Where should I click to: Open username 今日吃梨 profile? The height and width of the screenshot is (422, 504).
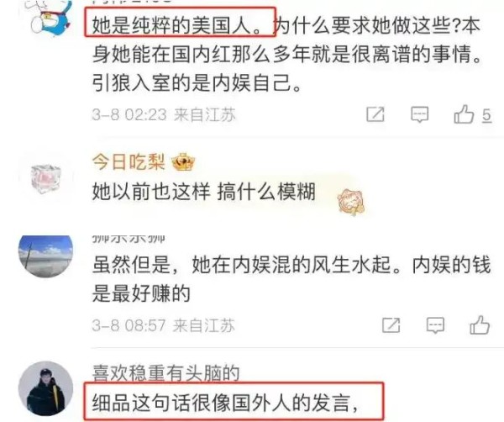tap(129, 161)
